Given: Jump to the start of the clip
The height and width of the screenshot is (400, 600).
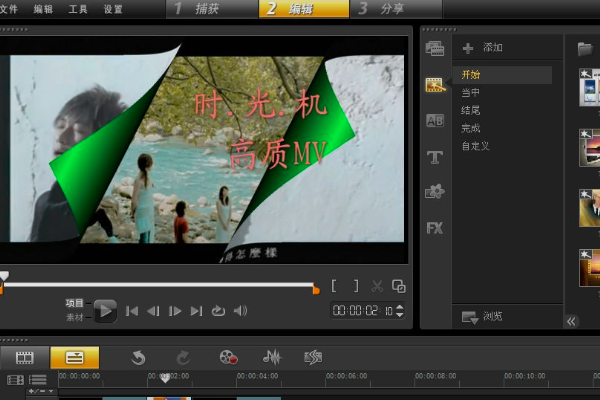Looking at the screenshot, I should [132, 311].
